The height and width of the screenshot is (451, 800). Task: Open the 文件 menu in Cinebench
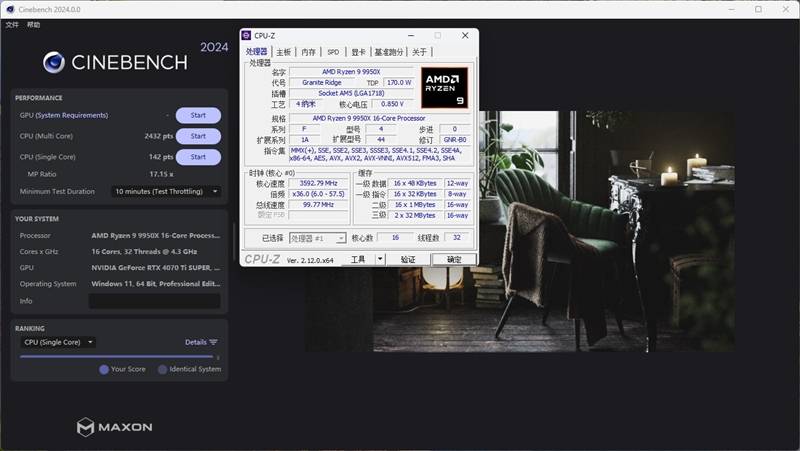coord(12,24)
